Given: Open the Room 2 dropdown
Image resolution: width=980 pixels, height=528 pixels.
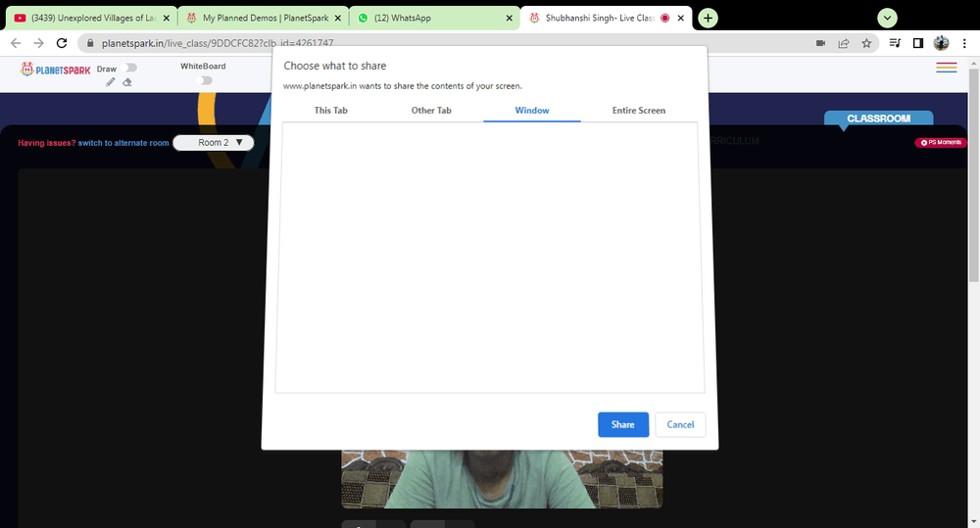Looking at the screenshot, I should 213,142.
